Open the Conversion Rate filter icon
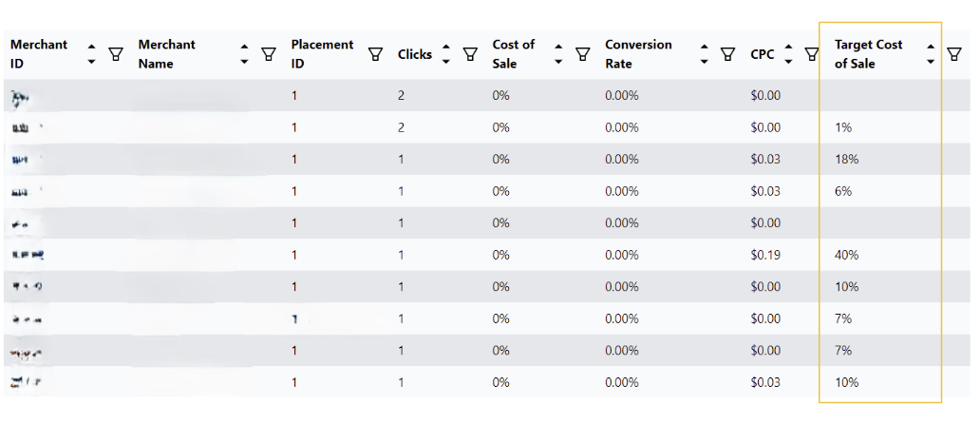The height and width of the screenshot is (424, 980). tap(727, 54)
